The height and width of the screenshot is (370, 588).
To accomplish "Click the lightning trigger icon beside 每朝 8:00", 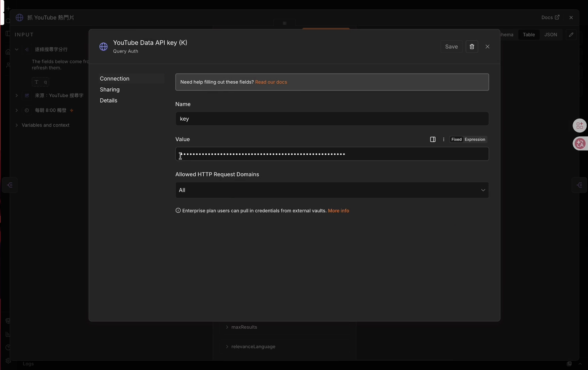I will 71,110.
